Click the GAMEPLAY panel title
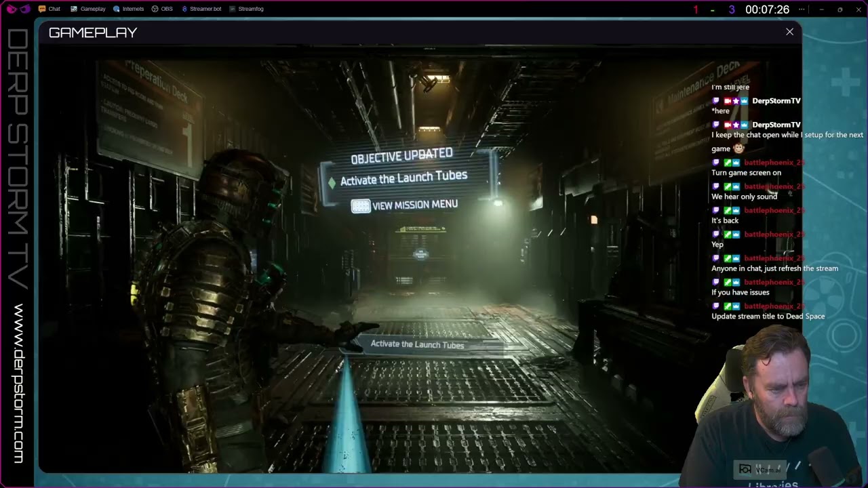868x488 pixels. click(93, 32)
